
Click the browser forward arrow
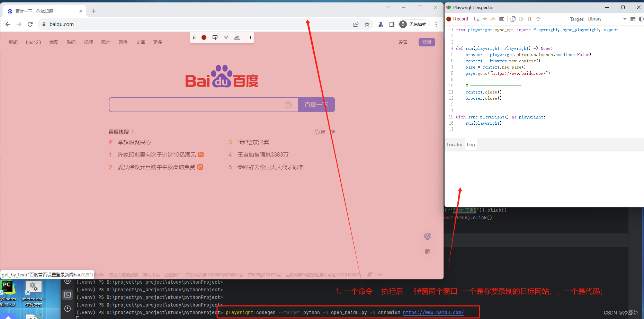(x=19, y=24)
